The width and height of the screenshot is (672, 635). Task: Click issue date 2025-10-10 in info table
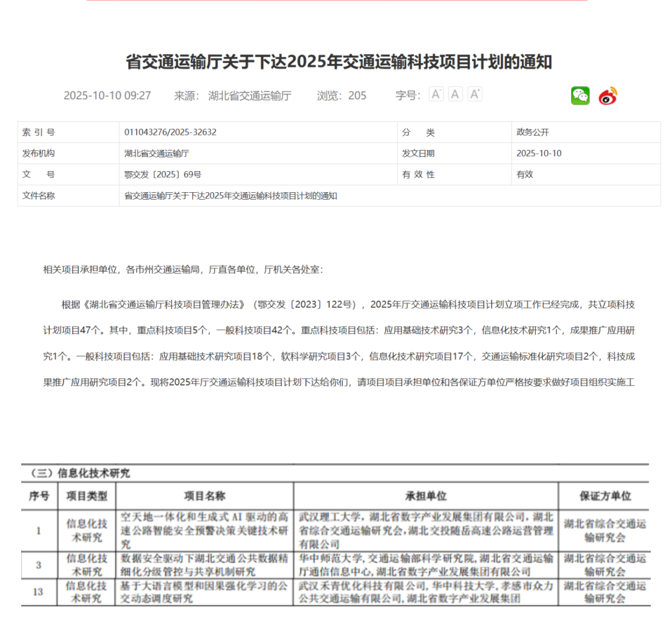coord(539,154)
